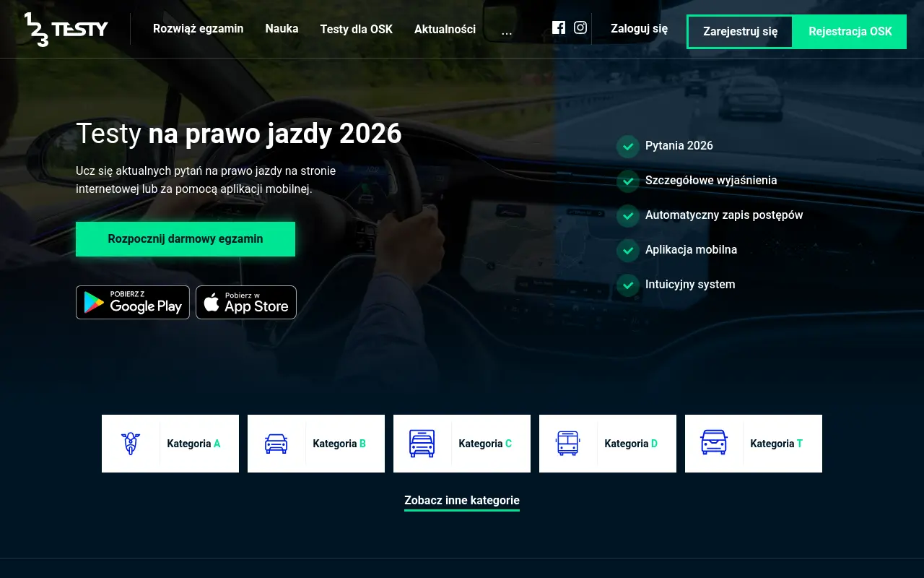
Task: Click the car icon for Kategoria B
Action: pyautogui.click(x=276, y=443)
